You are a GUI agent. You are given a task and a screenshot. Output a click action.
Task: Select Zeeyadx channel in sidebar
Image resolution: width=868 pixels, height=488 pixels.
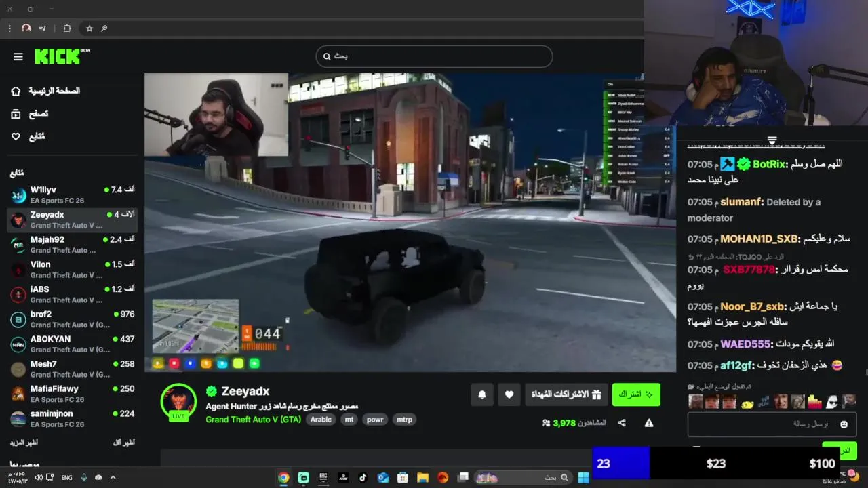click(72, 220)
